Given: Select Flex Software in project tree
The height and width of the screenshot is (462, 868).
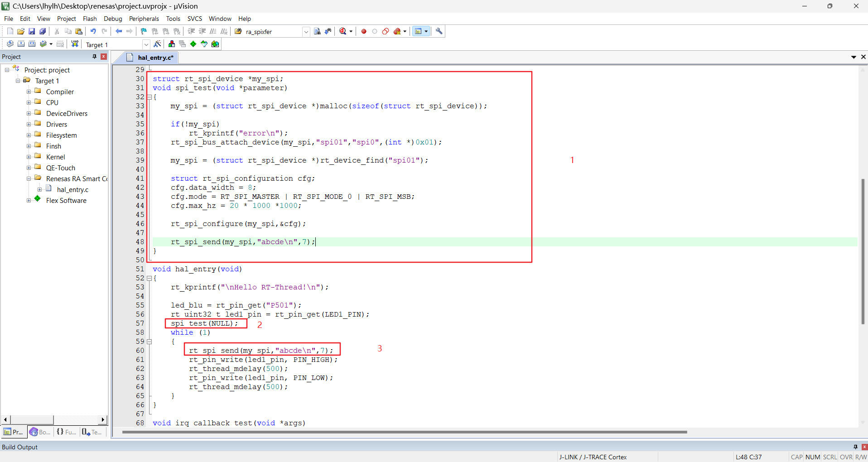Looking at the screenshot, I should pos(66,200).
